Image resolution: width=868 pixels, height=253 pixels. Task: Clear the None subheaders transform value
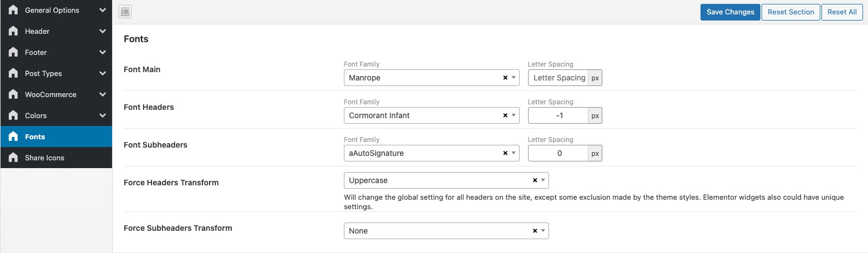point(535,231)
